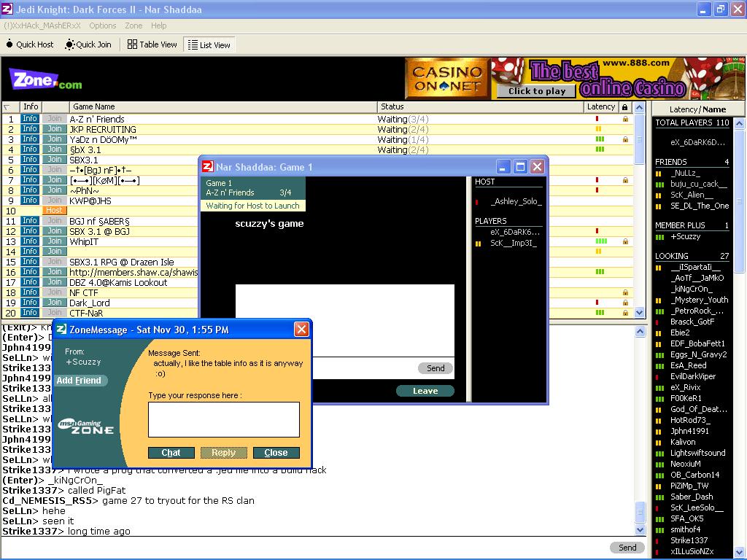Screen dimensions: 747x560
Task: Click Chat button in ZoneMessage dialog
Action: coord(171,453)
